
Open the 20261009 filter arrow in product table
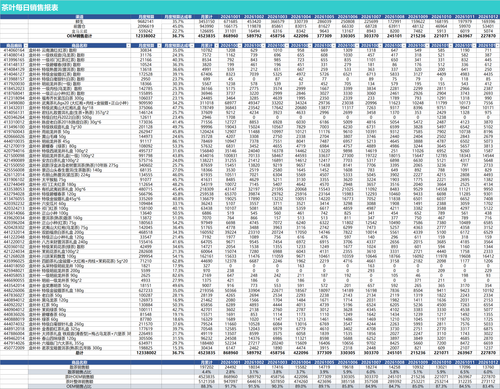427,45
